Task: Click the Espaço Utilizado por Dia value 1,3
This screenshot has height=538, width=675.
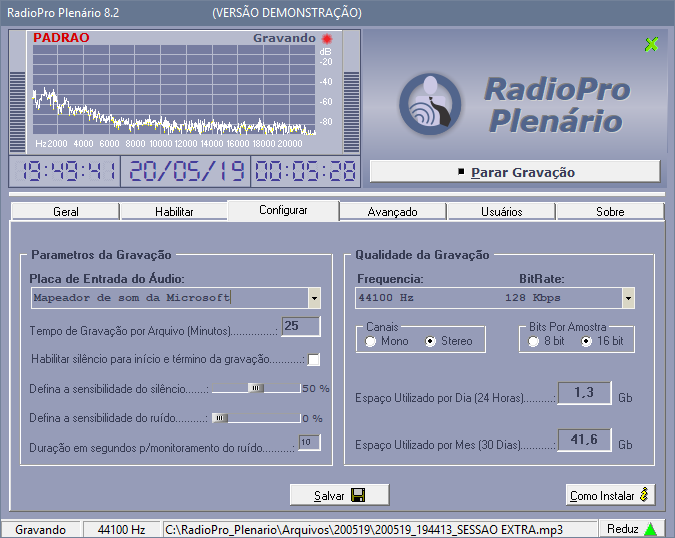Action: [584, 393]
